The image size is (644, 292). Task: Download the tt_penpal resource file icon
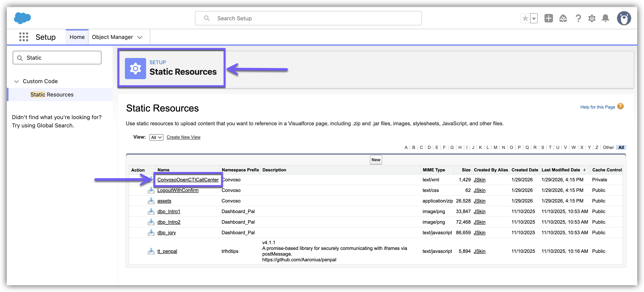151,251
